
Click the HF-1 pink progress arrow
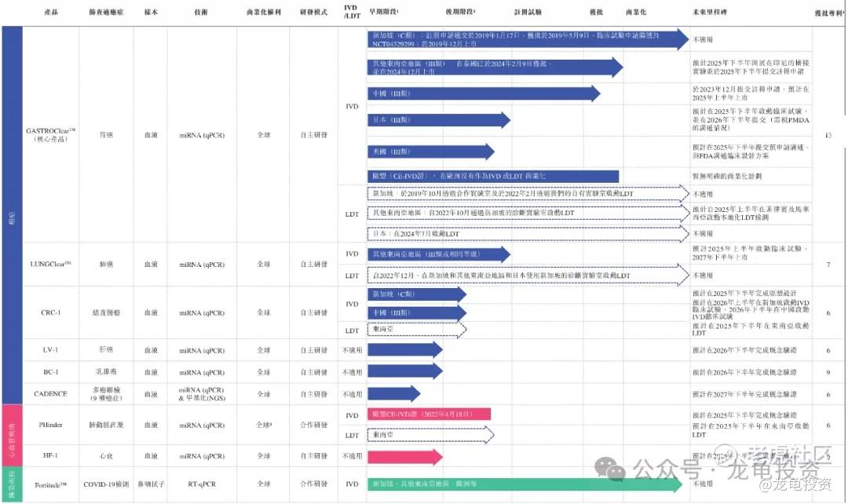[404, 457]
